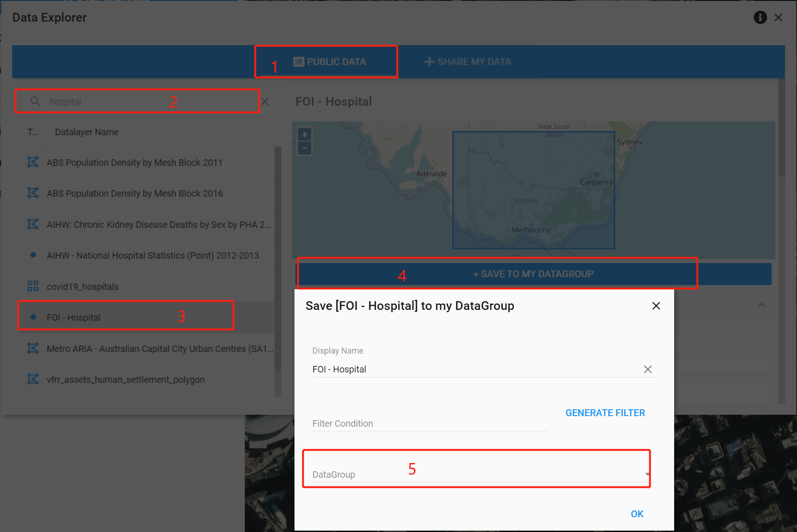
Task: Switch to the Share My Data tab
Action: 468,61
